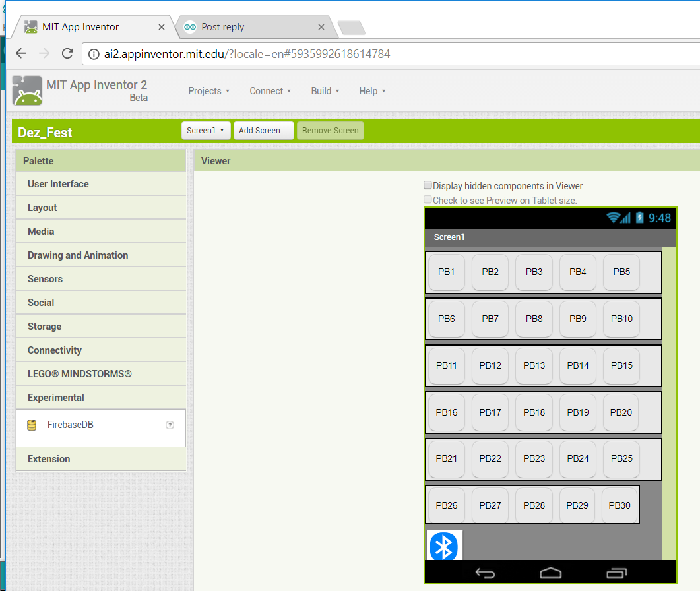Click the battery icon in phone preview
700x591 pixels.
click(640, 218)
